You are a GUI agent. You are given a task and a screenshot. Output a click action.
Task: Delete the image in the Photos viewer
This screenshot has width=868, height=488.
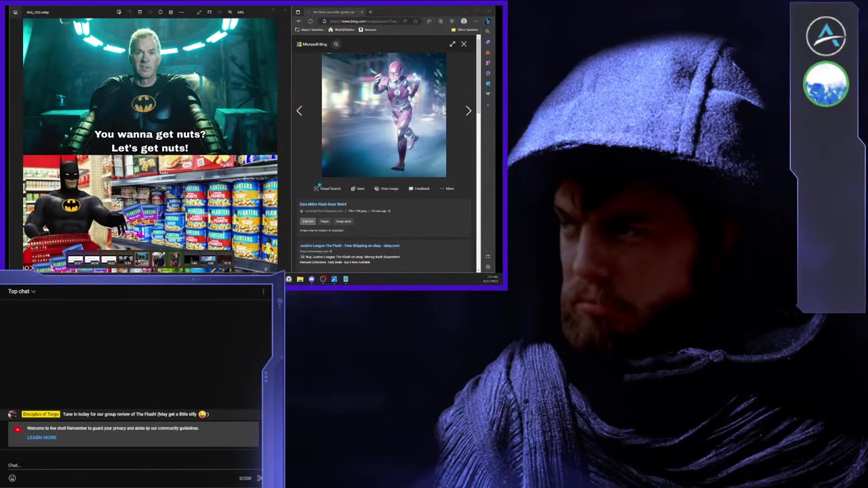[140, 12]
